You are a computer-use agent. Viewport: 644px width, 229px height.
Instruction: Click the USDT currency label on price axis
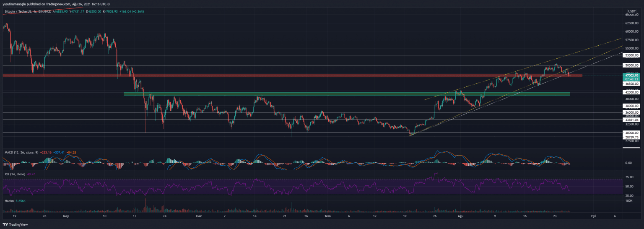(x=631, y=11)
